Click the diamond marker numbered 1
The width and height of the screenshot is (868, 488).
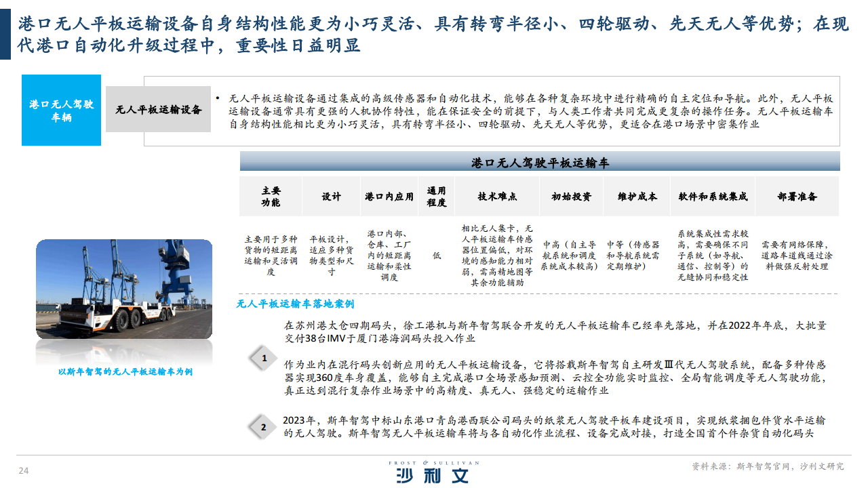coord(264,357)
